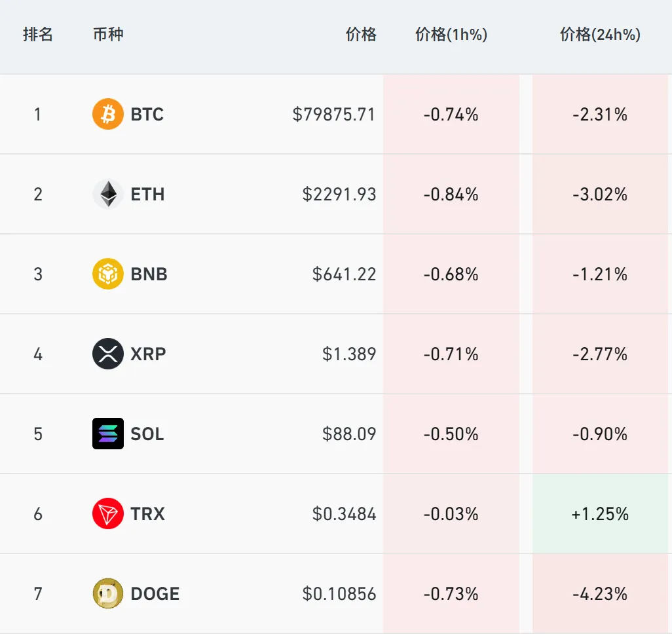Open the BNB coin logo
The image size is (672, 634).
(x=108, y=274)
